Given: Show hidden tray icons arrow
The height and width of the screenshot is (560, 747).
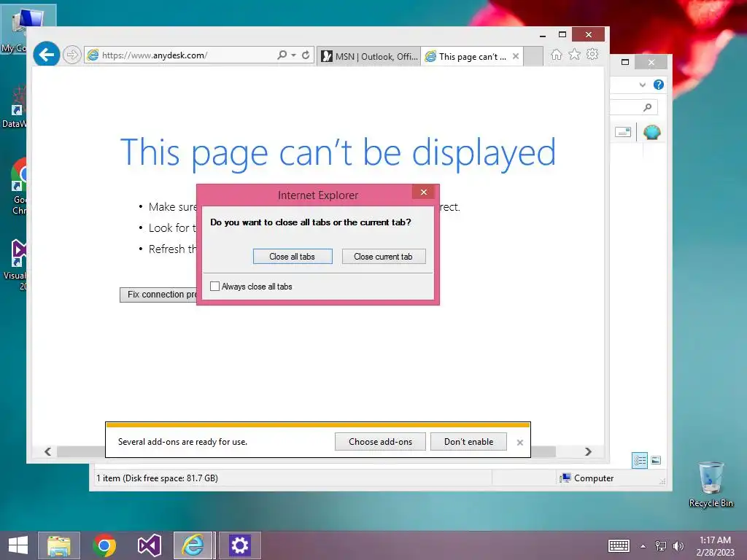Looking at the screenshot, I should pos(643,546).
